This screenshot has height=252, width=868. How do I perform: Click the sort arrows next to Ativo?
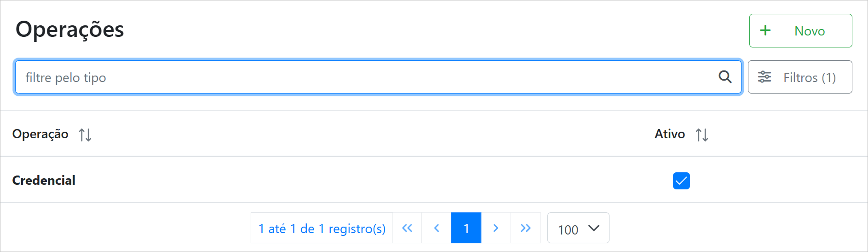[x=701, y=135]
